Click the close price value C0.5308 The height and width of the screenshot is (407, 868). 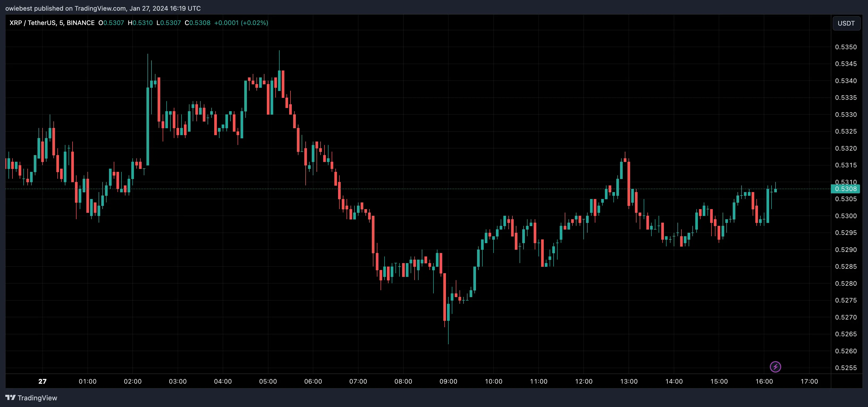coord(198,23)
